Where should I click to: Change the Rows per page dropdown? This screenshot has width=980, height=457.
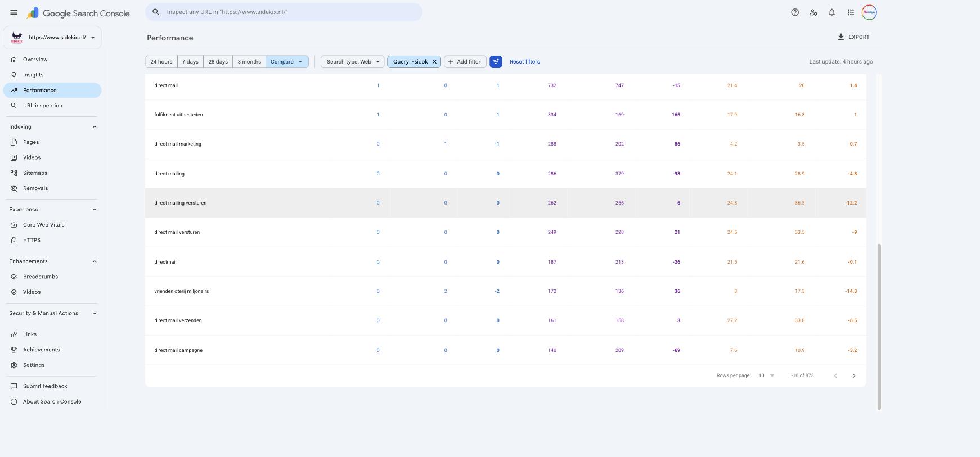[766, 375]
